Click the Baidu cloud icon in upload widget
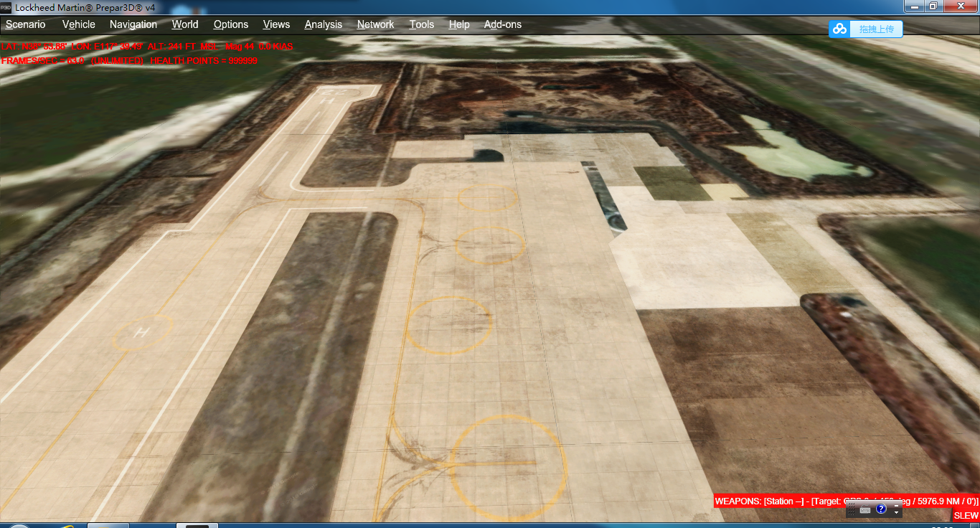 (840, 29)
